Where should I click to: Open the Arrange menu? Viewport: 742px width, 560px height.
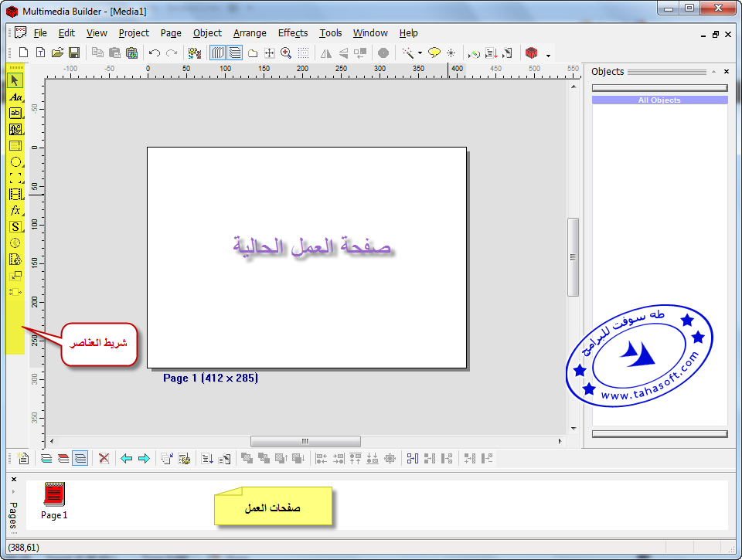point(250,33)
